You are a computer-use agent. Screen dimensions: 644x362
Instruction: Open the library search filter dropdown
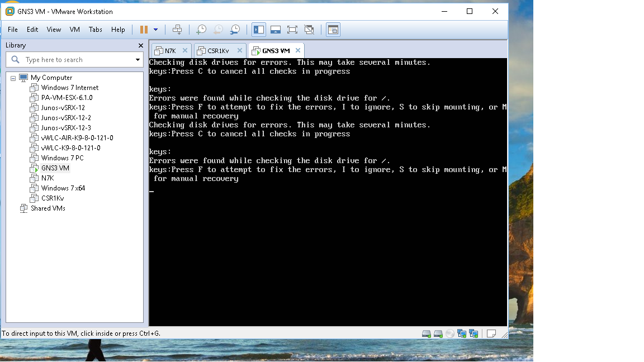click(x=137, y=59)
